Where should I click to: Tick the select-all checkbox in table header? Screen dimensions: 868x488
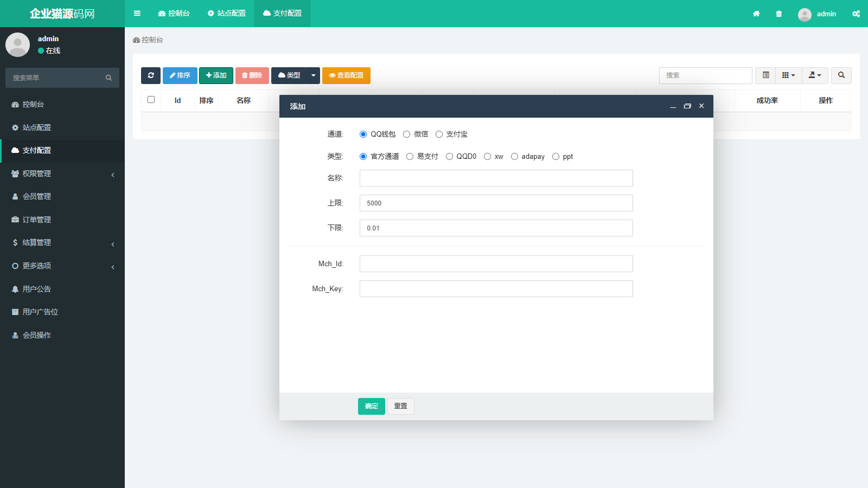(x=151, y=100)
